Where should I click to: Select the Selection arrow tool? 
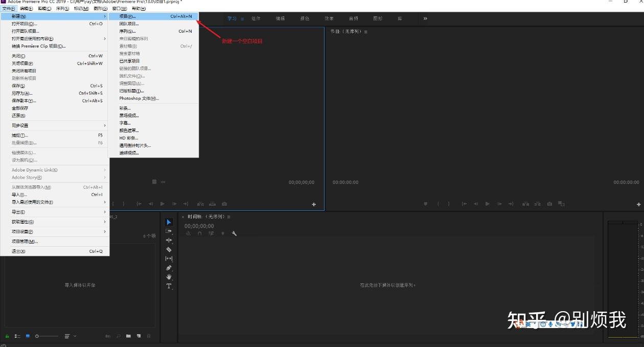coord(169,222)
